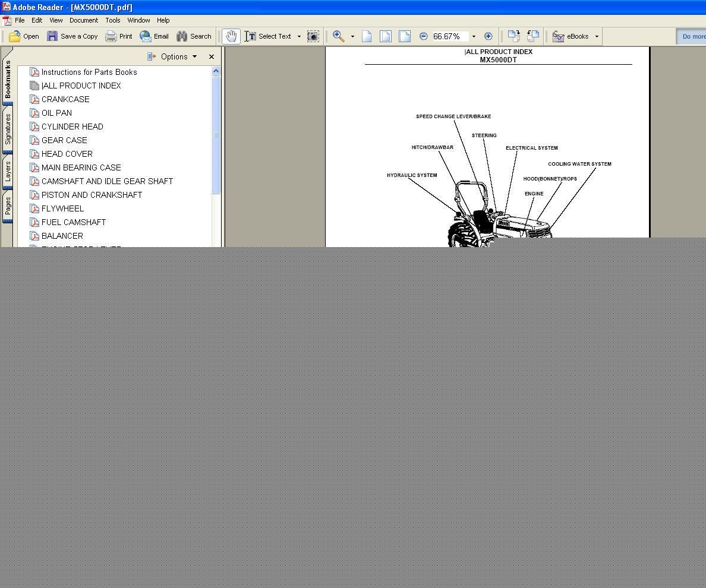This screenshot has width=706, height=588.
Task: Select the Zoom In magnifier tool
Action: pos(339,36)
